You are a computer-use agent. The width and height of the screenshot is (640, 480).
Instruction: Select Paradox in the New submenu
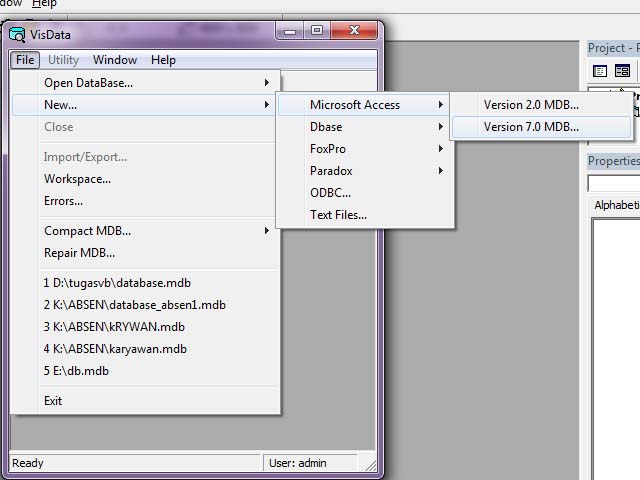coord(364,171)
